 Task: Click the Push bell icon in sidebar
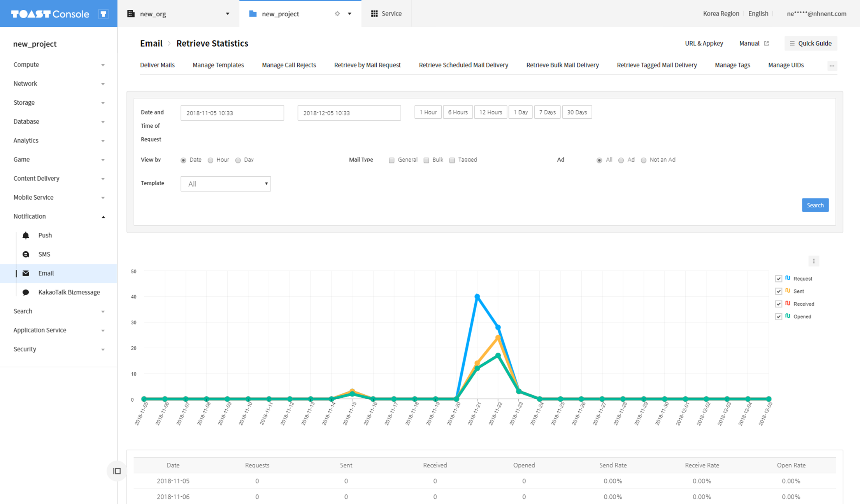[x=26, y=235]
